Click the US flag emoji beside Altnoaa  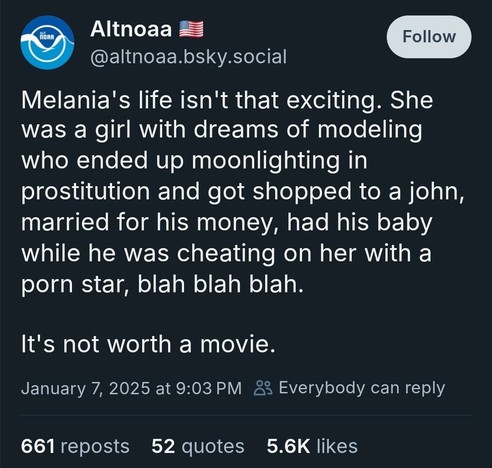click(x=191, y=29)
